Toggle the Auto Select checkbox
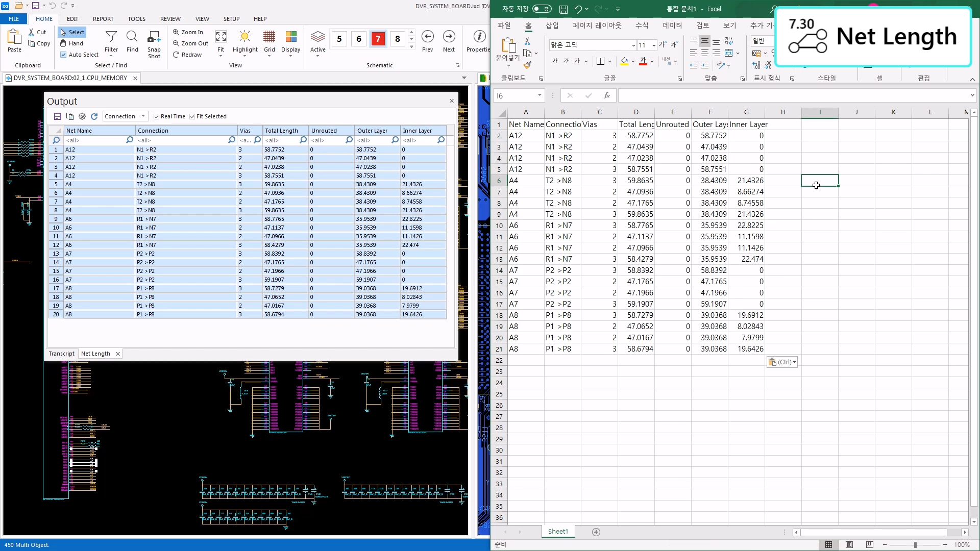This screenshot has width=980, height=551. [63, 55]
